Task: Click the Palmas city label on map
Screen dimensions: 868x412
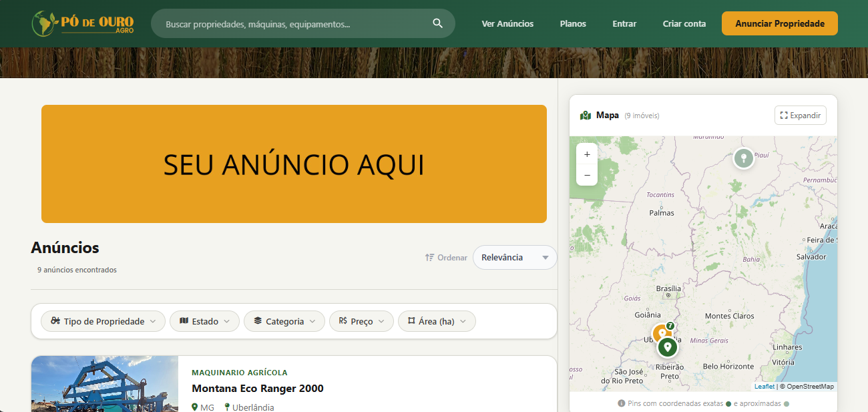Action: coord(662,213)
